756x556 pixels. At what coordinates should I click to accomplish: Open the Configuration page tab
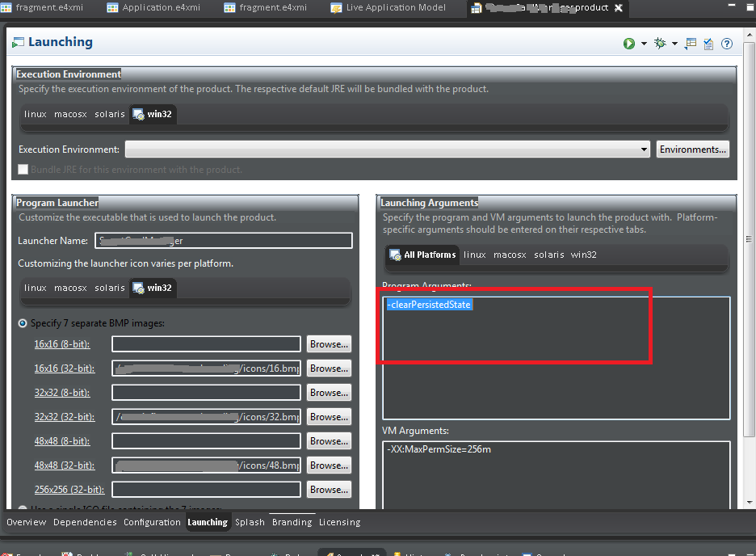152,522
